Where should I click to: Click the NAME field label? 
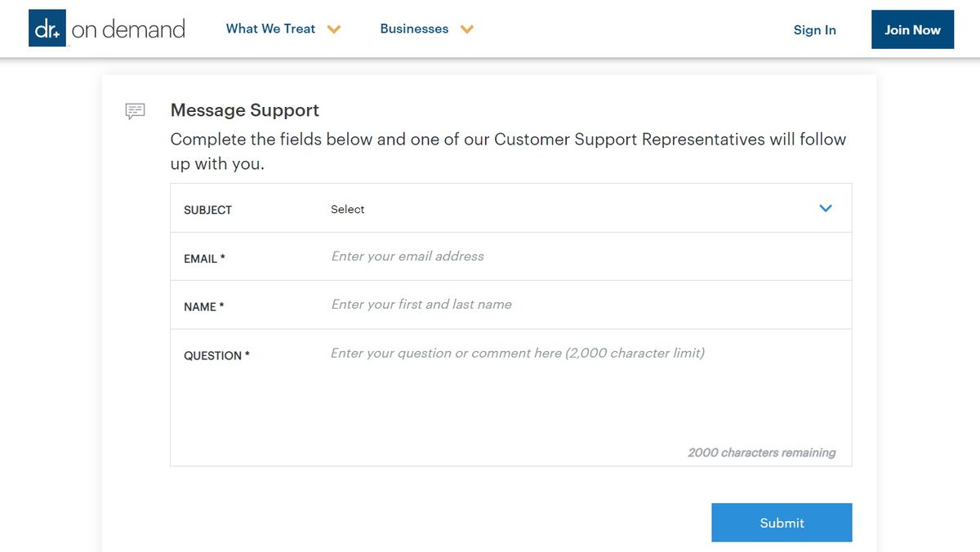(x=203, y=307)
